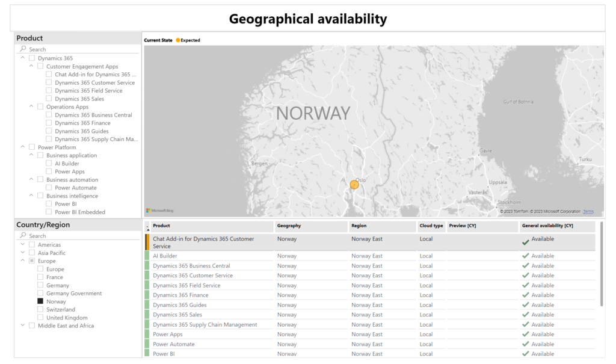
Task: Collapse the Customer Engagement Apps group
Action: point(31,66)
